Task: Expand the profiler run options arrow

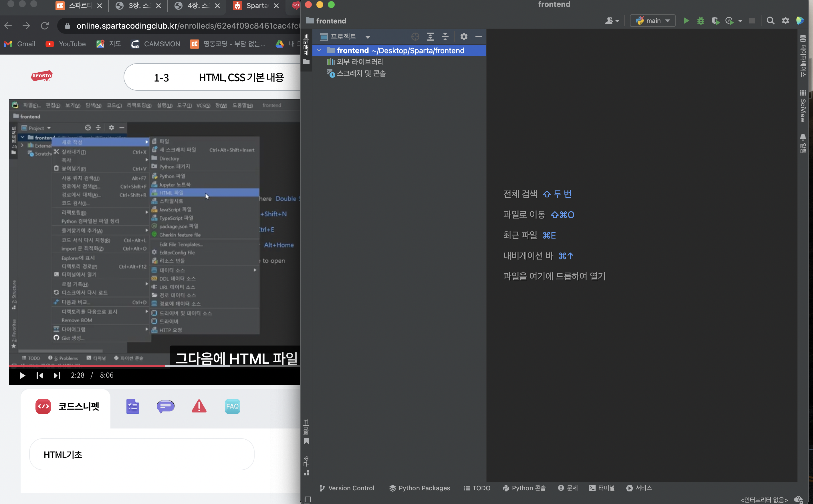Action: (740, 21)
